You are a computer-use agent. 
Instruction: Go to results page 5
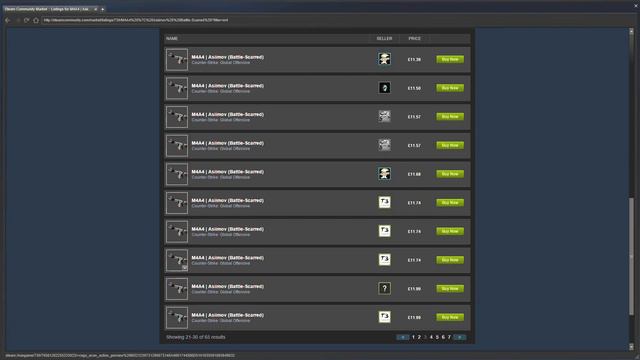pyautogui.click(x=437, y=337)
